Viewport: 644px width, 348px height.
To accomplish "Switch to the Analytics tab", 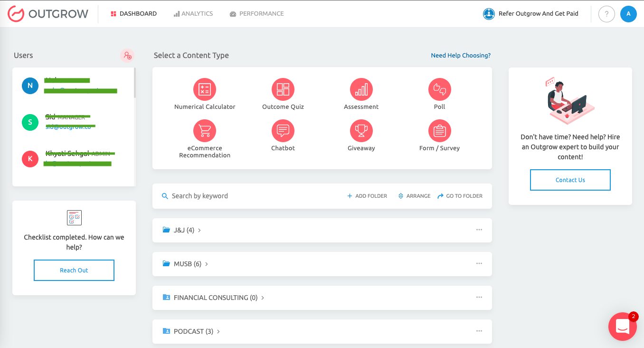I will pos(193,14).
